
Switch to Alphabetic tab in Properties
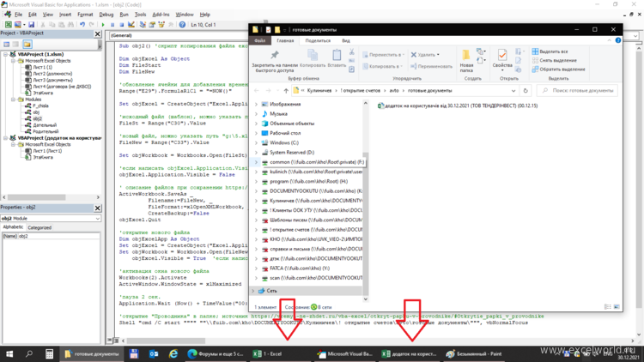13,227
